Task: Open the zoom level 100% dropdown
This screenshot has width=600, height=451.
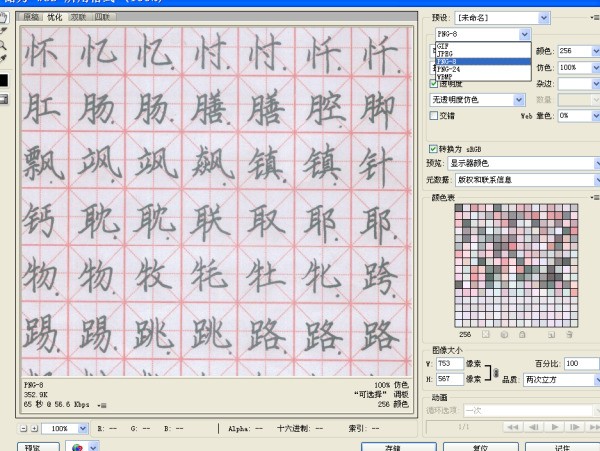Action: pyautogui.click(x=83, y=428)
